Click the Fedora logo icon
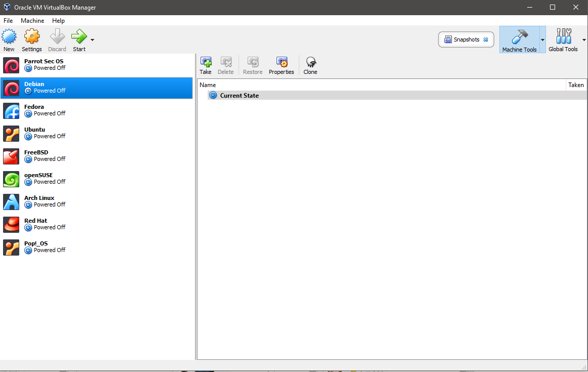 coord(11,111)
